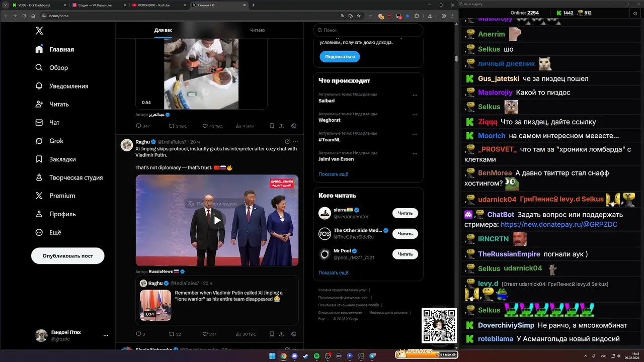Switch to BORON2000 - YouTube tab

pos(158,5)
